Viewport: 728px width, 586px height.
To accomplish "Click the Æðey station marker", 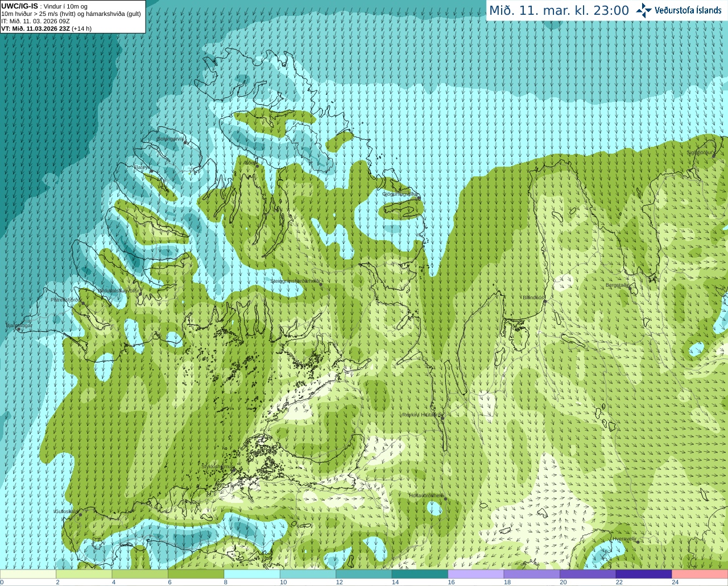I will point(257,165).
